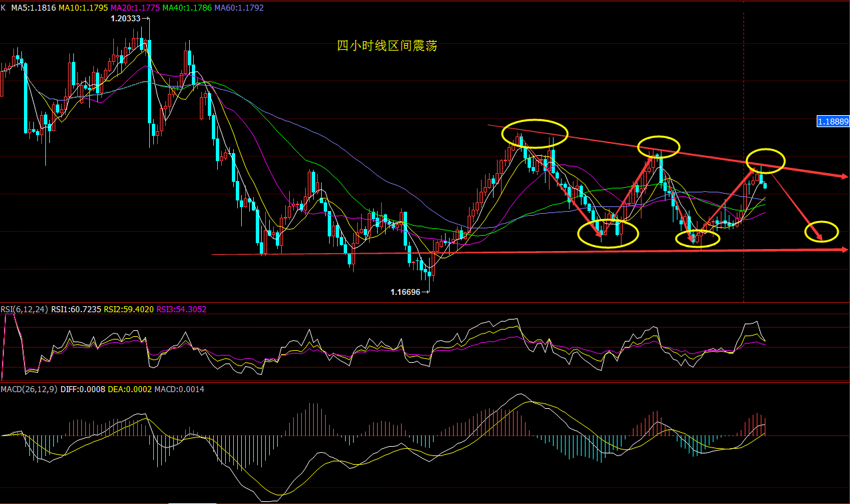Select the largest yellow ellipse on the trendline
Screen dimensions: 850x504
(x=536, y=133)
